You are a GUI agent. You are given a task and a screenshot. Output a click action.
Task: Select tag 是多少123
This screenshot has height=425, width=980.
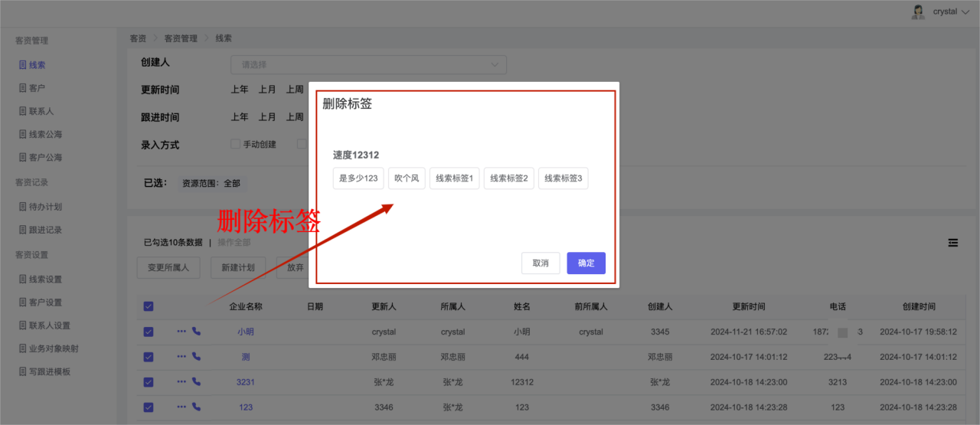point(358,178)
